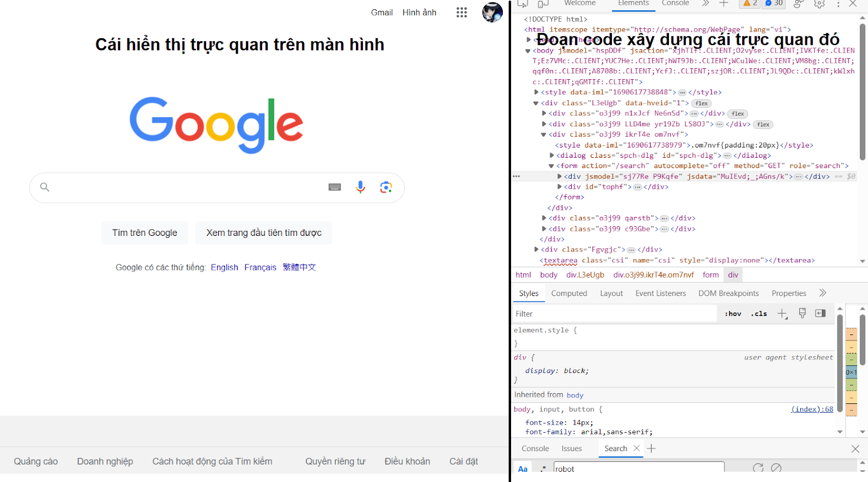Add a tool to the drawer
This screenshot has width=868, height=482.
click(x=652, y=448)
